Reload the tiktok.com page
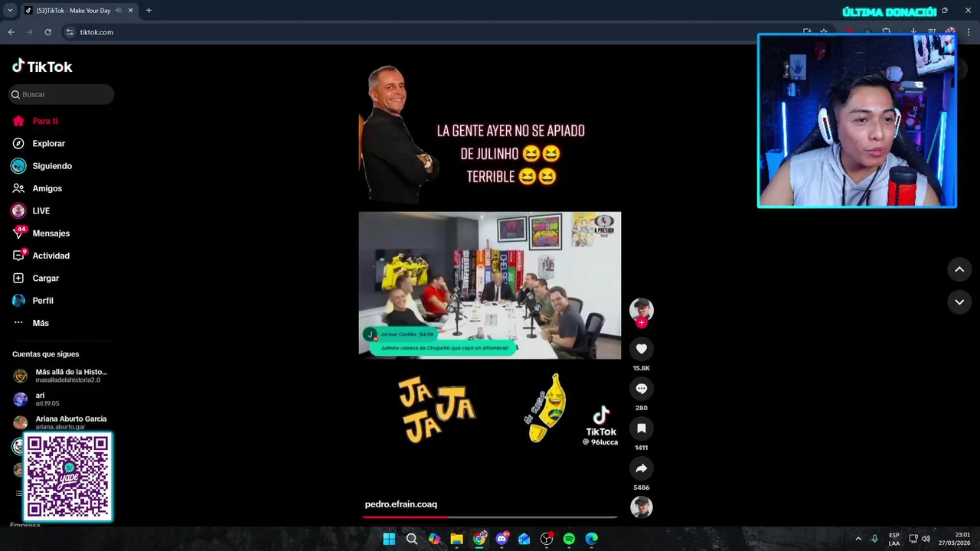Viewport: 980px width, 551px height. coord(48,32)
